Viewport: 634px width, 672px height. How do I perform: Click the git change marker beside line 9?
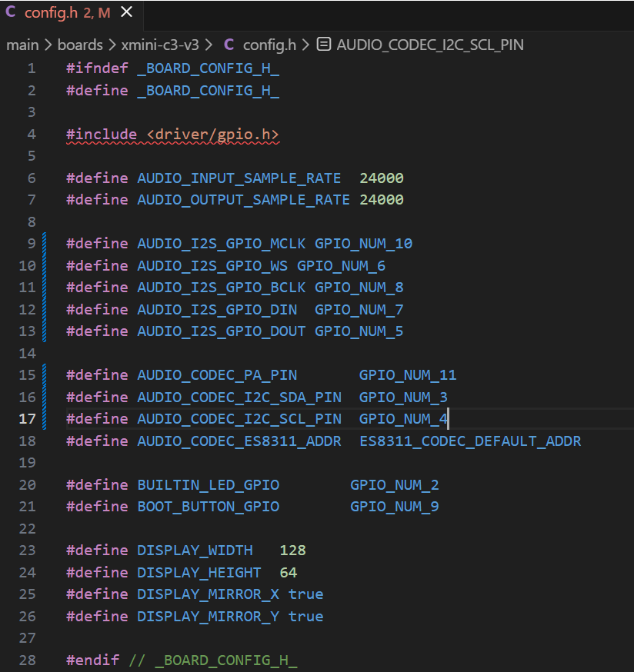pyautogui.click(x=45, y=244)
